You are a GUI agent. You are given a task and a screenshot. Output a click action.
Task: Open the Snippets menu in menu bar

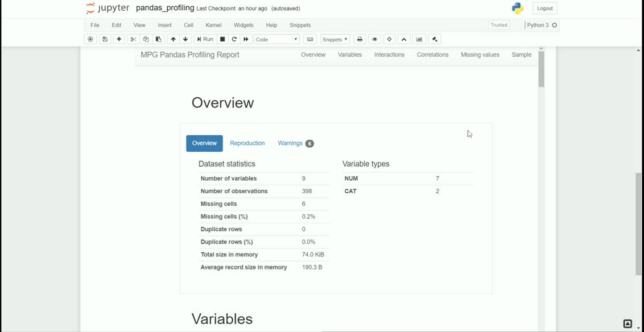tap(300, 25)
